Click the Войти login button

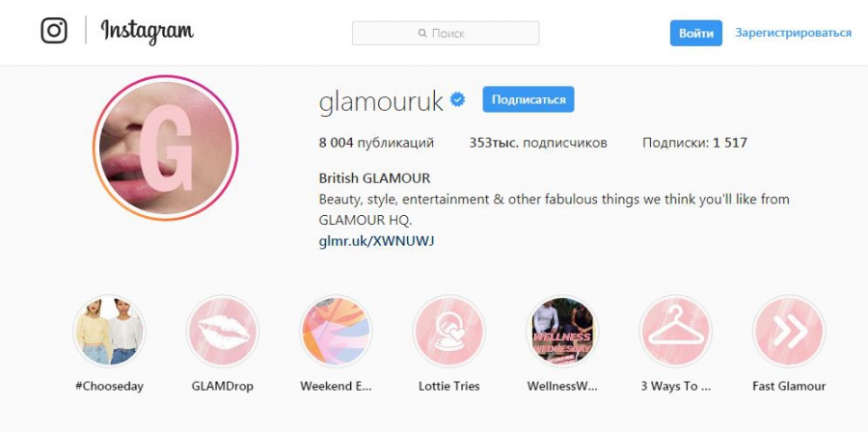coord(695,33)
